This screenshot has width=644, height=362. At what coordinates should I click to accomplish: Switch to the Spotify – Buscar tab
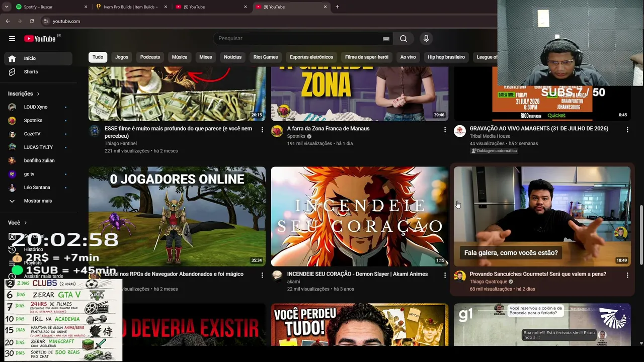pyautogui.click(x=52, y=7)
